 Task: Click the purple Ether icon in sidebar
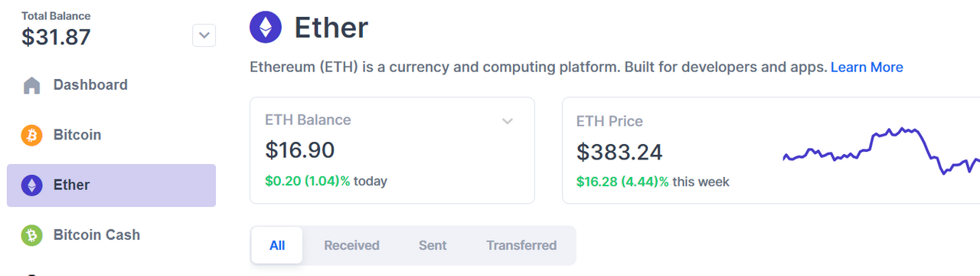coord(31,185)
